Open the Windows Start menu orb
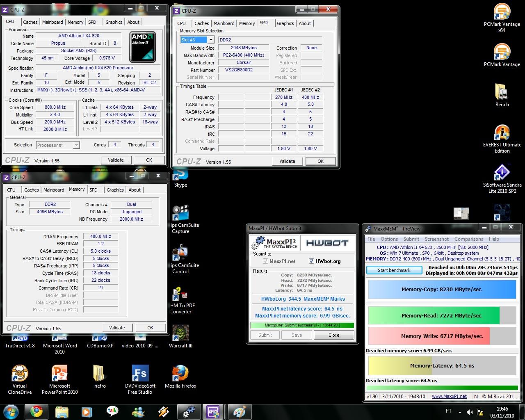The height and width of the screenshot is (420, 525). (x=11, y=411)
